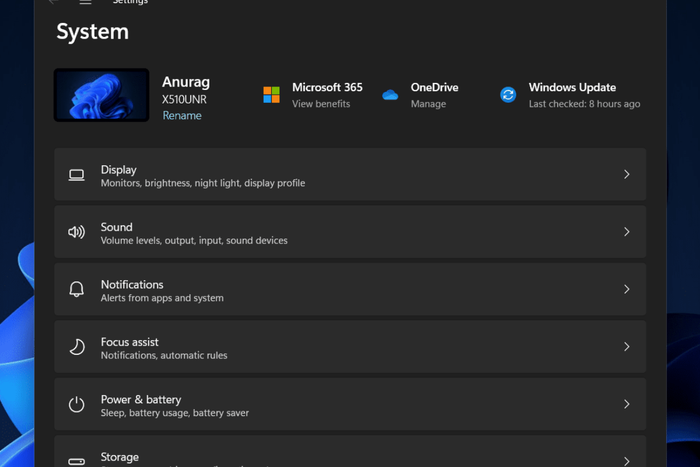The width and height of the screenshot is (700, 467).
Task: Click the Display laptop icon
Action: [x=76, y=175]
